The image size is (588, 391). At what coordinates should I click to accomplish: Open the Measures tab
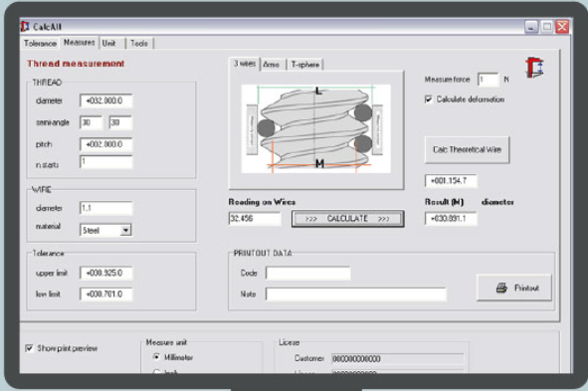point(80,43)
